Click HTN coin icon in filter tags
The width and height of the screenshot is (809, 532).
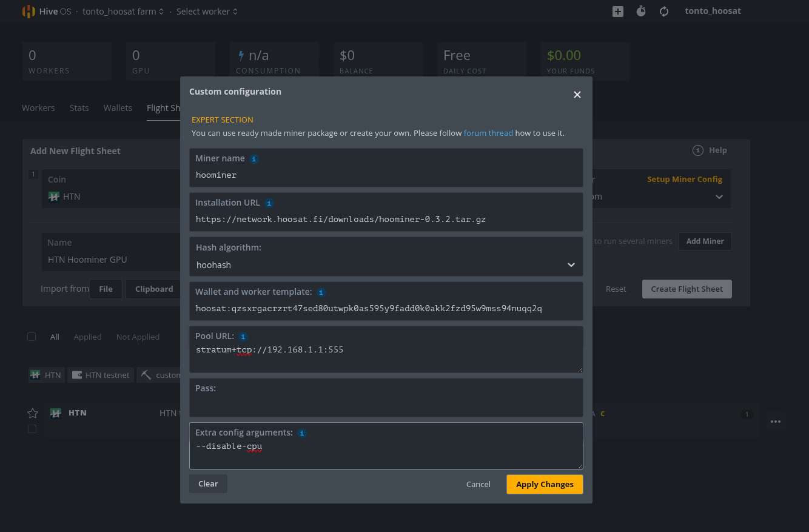pos(36,375)
